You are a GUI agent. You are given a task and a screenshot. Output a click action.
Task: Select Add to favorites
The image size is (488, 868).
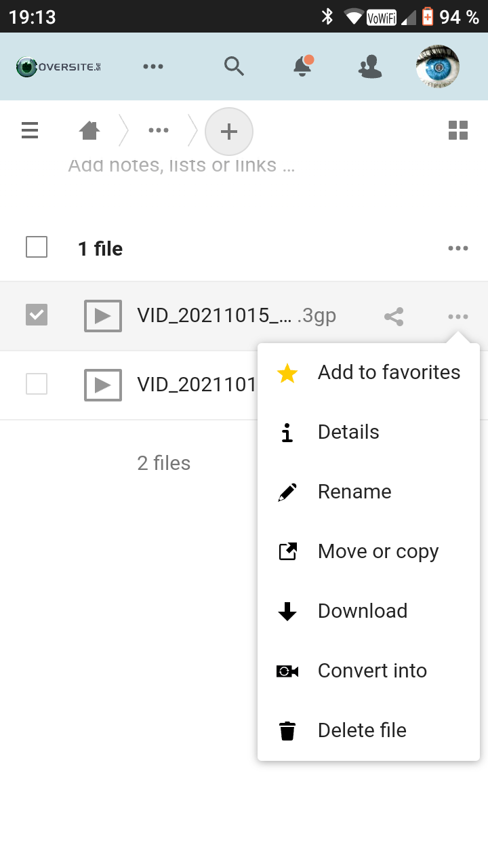(388, 372)
